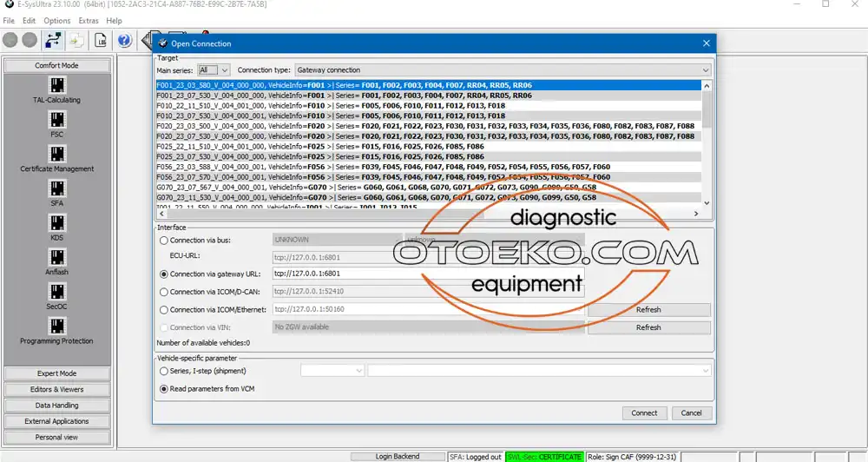Open TAL-Calculating module icon

pos(57,85)
